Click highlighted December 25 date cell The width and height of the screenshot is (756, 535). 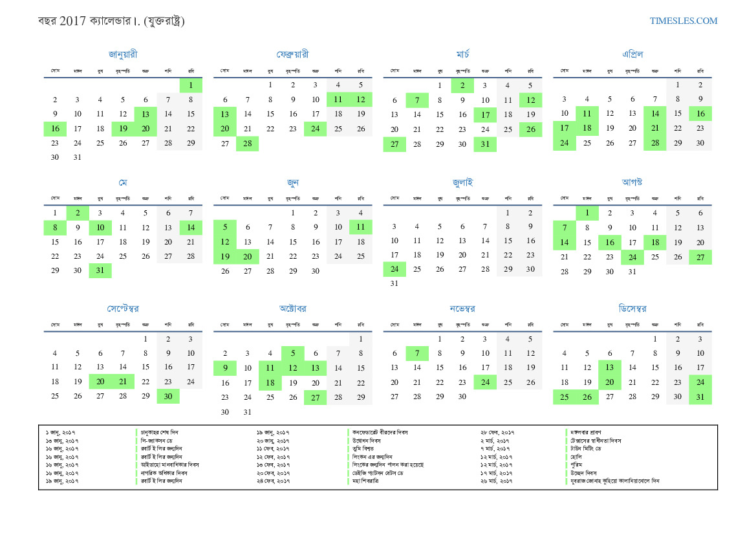[x=565, y=397]
